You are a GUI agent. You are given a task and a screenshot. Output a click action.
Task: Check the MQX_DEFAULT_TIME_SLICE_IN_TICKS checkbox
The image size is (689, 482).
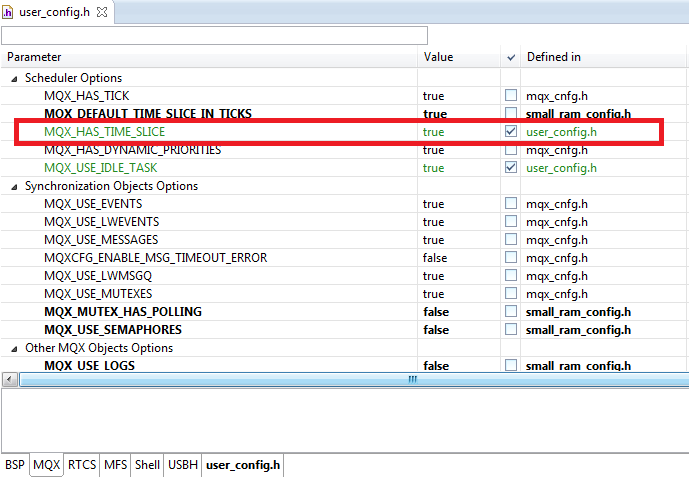[x=511, y=113]
